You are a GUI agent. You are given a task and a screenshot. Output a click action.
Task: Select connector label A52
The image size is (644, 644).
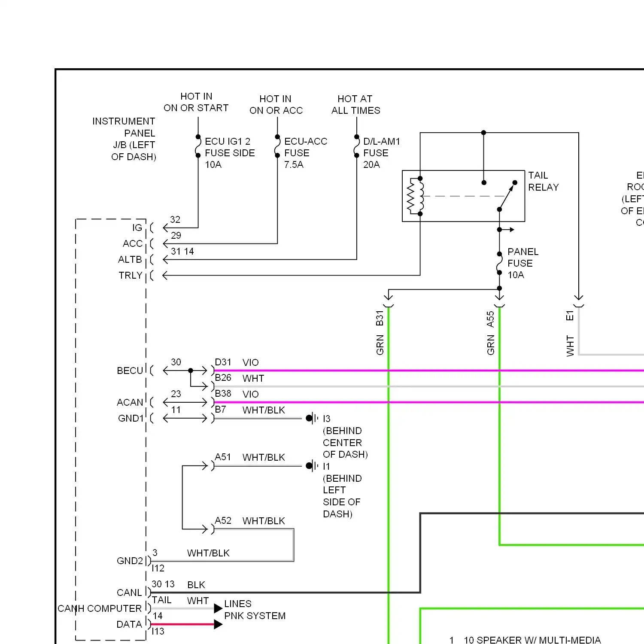click(223, 521)
